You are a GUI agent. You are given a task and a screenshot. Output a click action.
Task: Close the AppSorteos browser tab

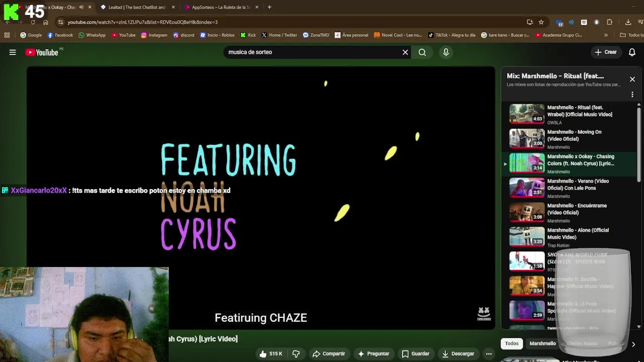click(257, 7)
